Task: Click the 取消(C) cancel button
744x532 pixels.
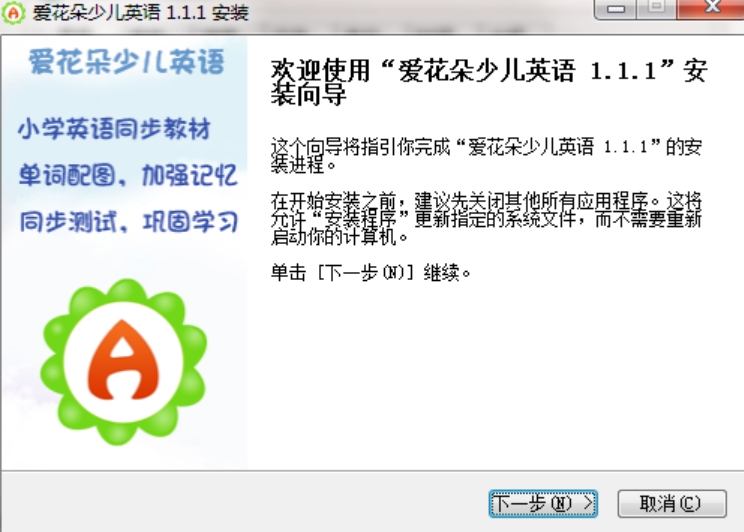Action: pos(671,504)
